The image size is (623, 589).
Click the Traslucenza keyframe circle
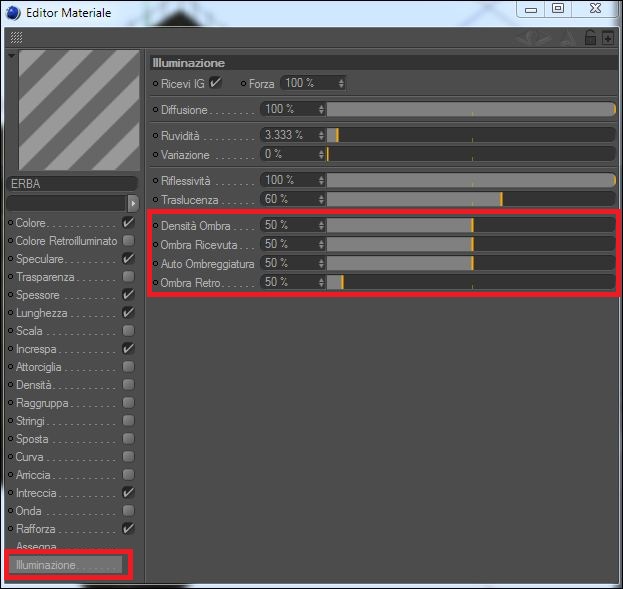(x=155, y=200)
